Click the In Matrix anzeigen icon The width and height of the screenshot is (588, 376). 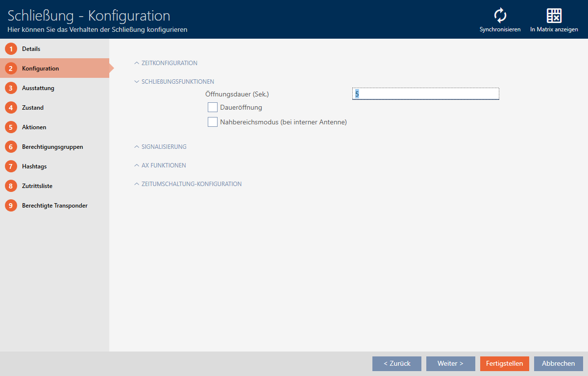554,16
